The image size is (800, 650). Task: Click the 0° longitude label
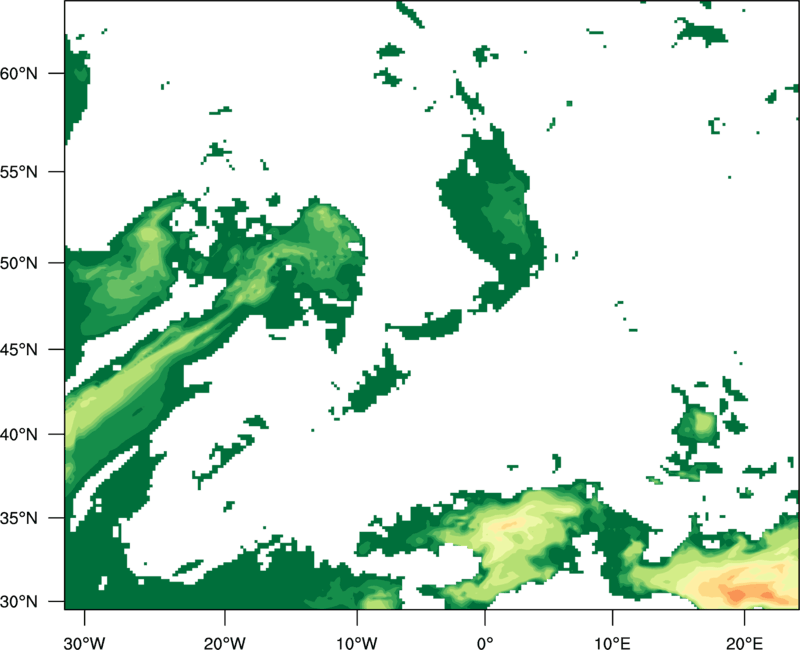pos(485,643)
